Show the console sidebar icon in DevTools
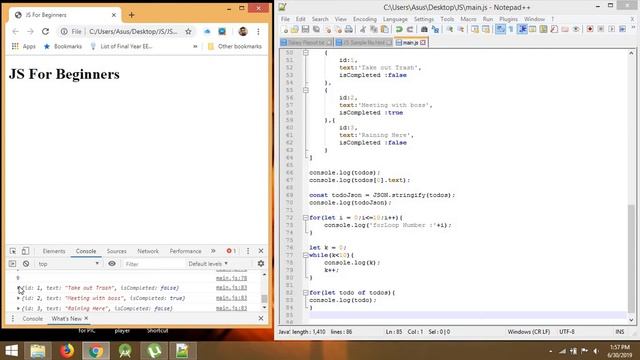Viewport: 640px width, 360px height. click(12, 264)
